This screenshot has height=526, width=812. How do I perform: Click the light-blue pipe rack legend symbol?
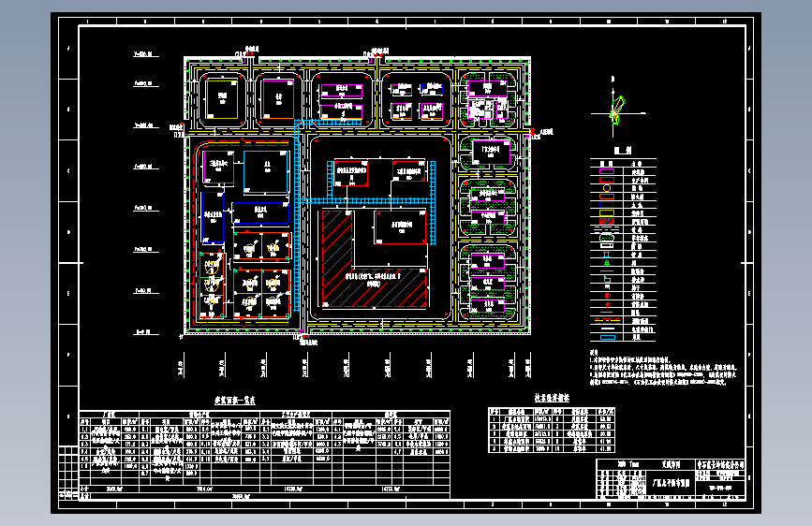[x=606, y=255]
